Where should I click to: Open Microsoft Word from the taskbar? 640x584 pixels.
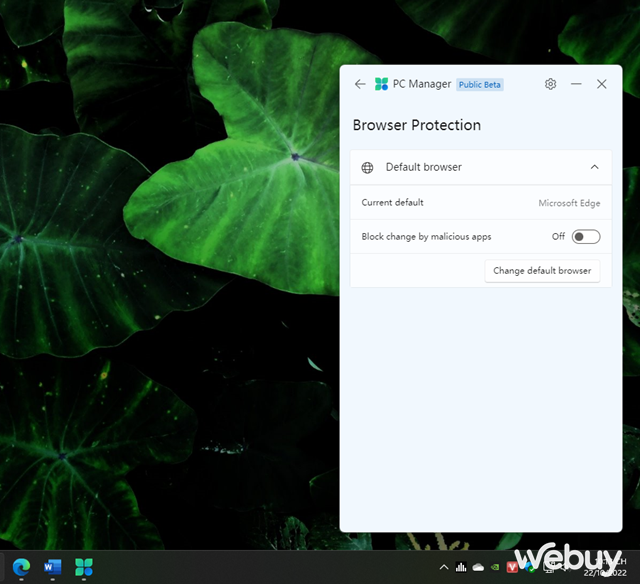(52, 567)
